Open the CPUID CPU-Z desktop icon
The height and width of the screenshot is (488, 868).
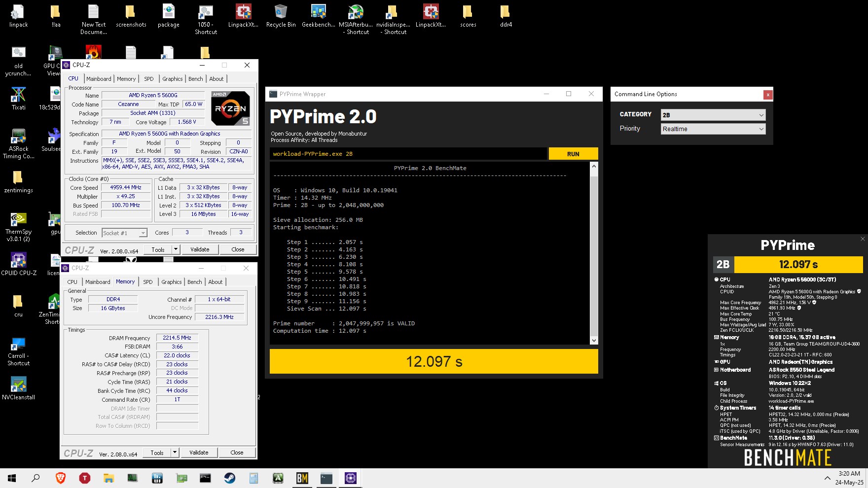point(19,264)
